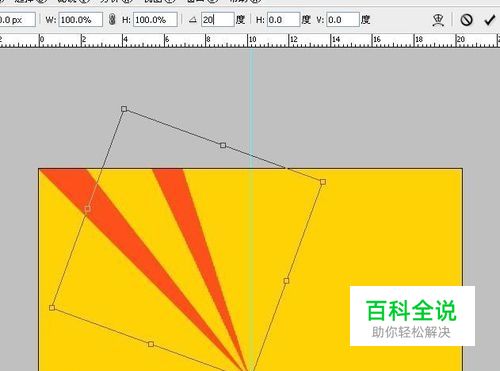Click the right edge midpoint handle of the transform box
Screen dimensions: 500x371
point(286,281)
